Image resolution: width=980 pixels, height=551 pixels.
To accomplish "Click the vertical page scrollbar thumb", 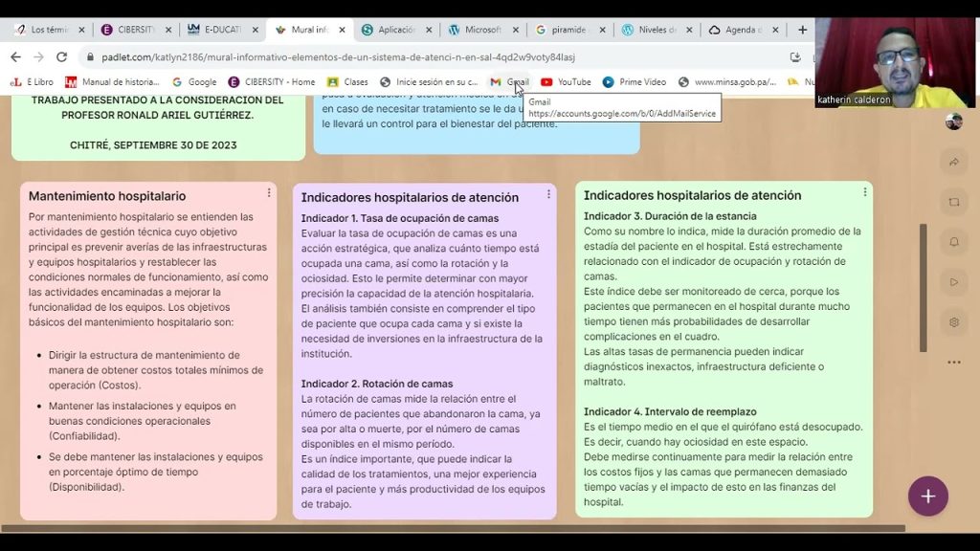I will tap(924, 287).
